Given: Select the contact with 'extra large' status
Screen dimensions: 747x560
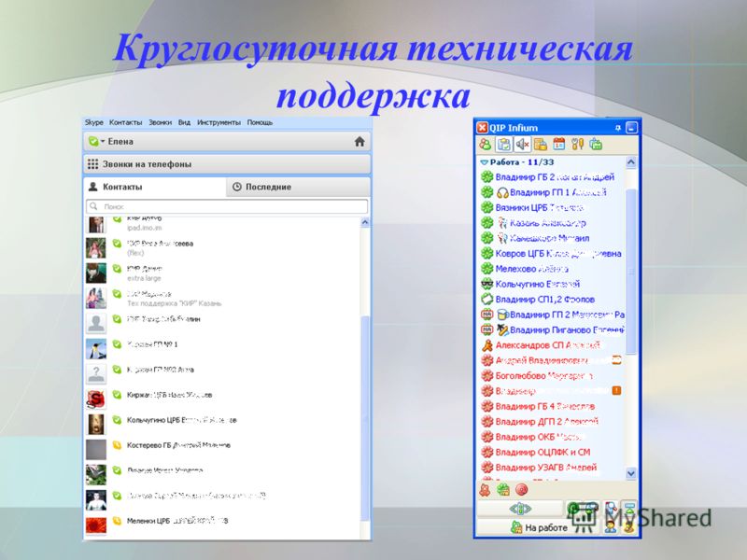Looking at the screenshot, I should [222, 273].
